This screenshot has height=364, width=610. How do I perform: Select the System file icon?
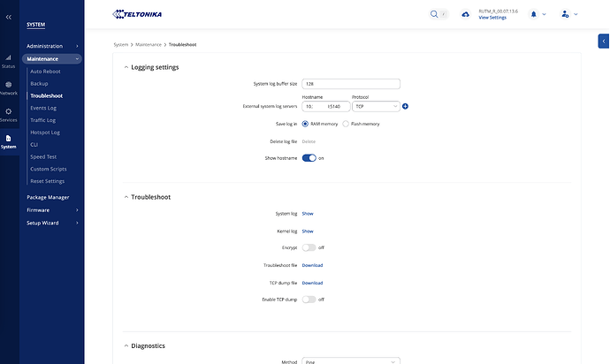coord(8,138)
